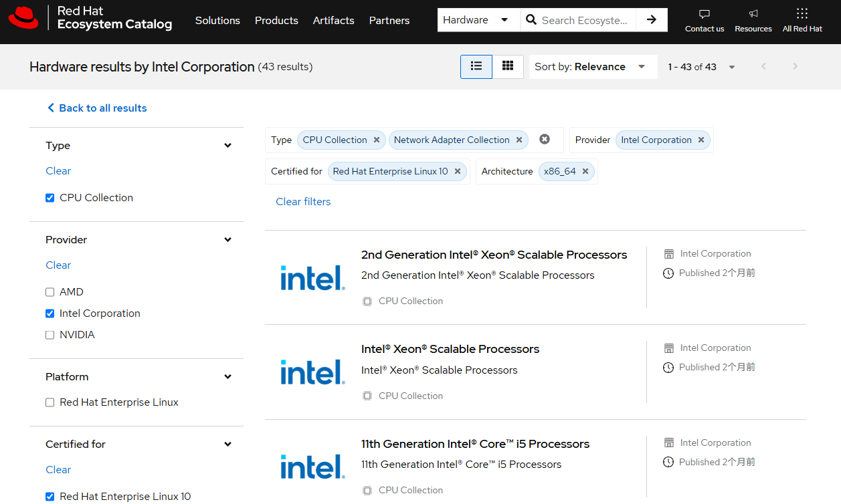Collapse the Type filter section
Viewport: 841px width, 504px height.
(x=227, y=145)
